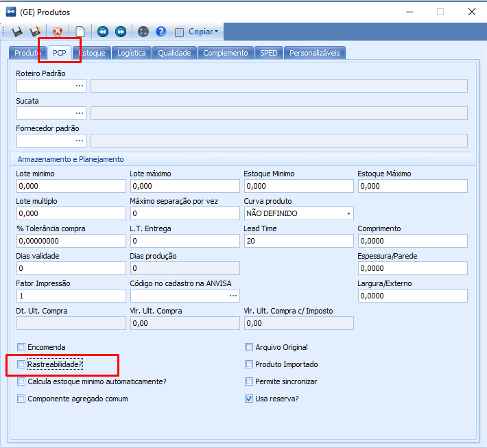Tick the Produto Importado checkbox
Viewport: 487px width, 448px height.
[249, 364]
